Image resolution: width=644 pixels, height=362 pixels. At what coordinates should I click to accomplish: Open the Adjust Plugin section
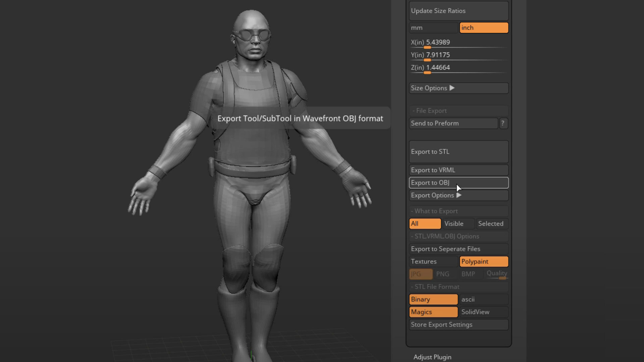pos(432,357)
